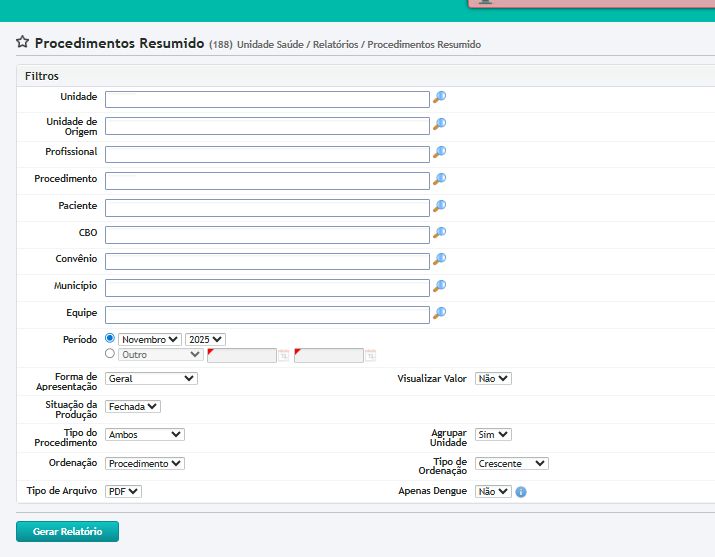Click the Convênio search icon
Screen dimensions: 715x557
click(439, 259)
